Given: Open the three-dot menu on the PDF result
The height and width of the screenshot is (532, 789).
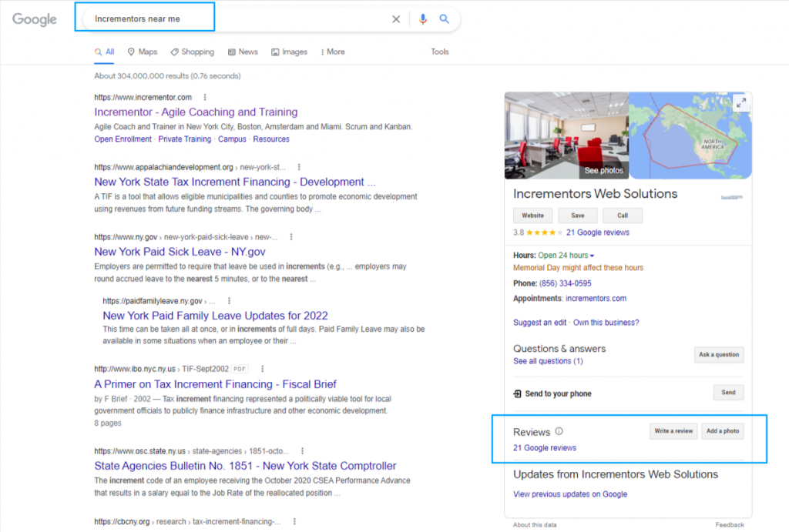Looking at the screenshot, I should (x=262, y=369).
